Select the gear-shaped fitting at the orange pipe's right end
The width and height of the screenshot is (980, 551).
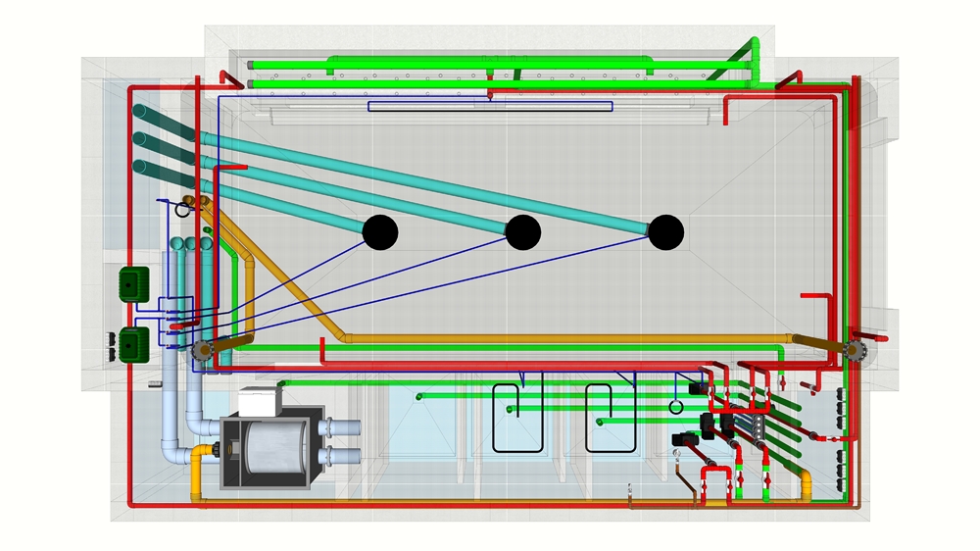coord(854,350)
